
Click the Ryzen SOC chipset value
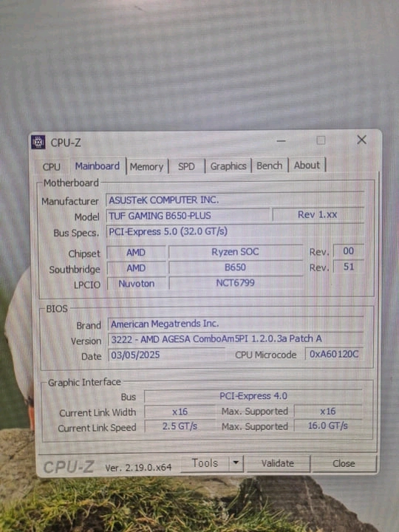235,252
